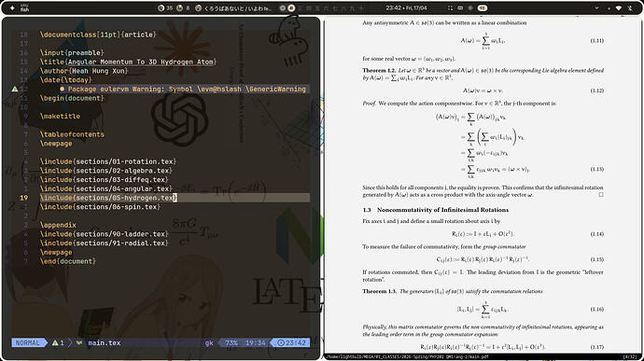Image resolution: width=644 pixels, height=361 pixels.
Task: Click the \maketitle line
Action: pos(60,116)
